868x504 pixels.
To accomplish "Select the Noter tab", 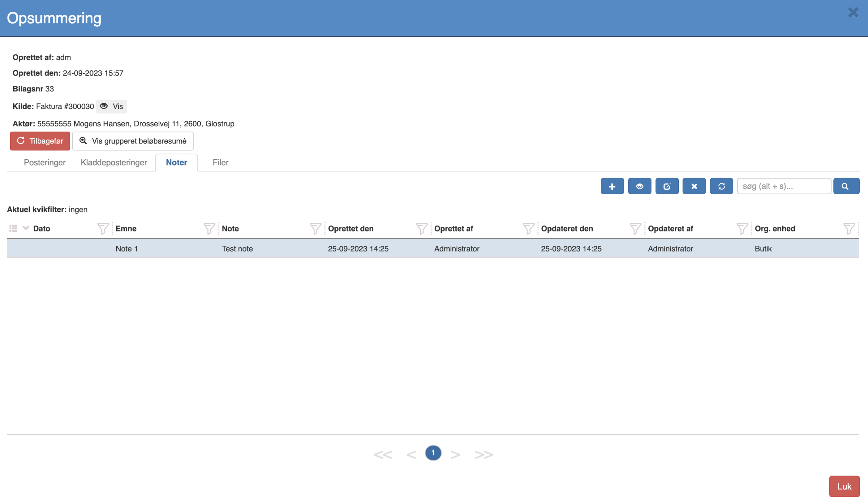I will click(177, 162).
